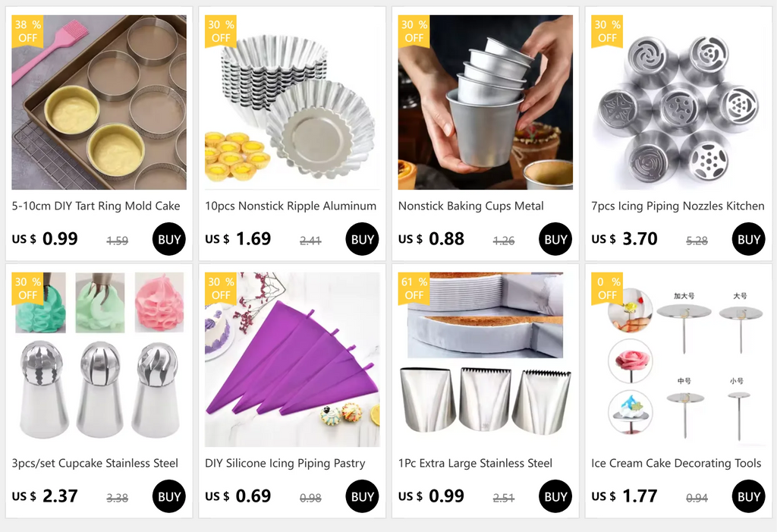This screenshot has width=777, height=532.
Task: Click BUY for DIY Silicone Icing Piping Pastry
Action: coord(362,496)
